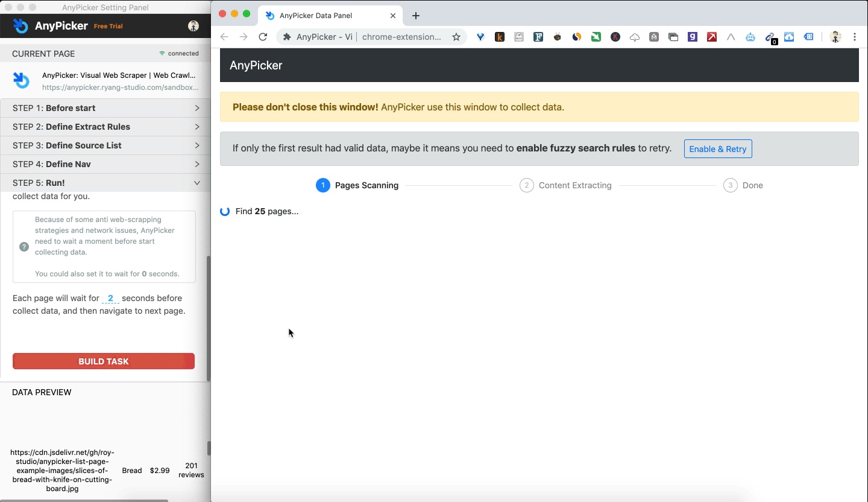Click the Enable & Retry button
Image resolution: width=868 pixels, height=502 pixels.
(718, 149)
